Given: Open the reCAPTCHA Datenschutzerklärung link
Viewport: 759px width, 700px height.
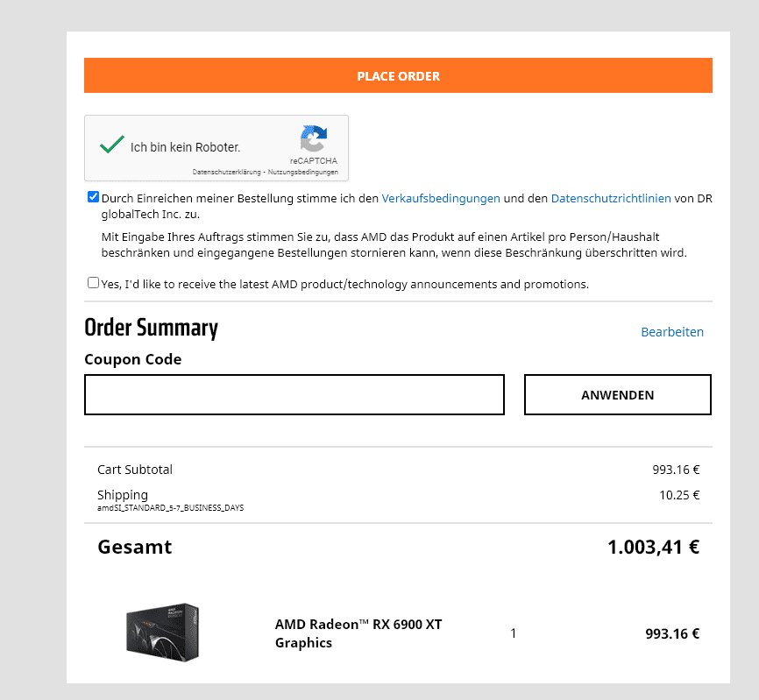Looking at the screenshot, I should [x=227, y=173].
